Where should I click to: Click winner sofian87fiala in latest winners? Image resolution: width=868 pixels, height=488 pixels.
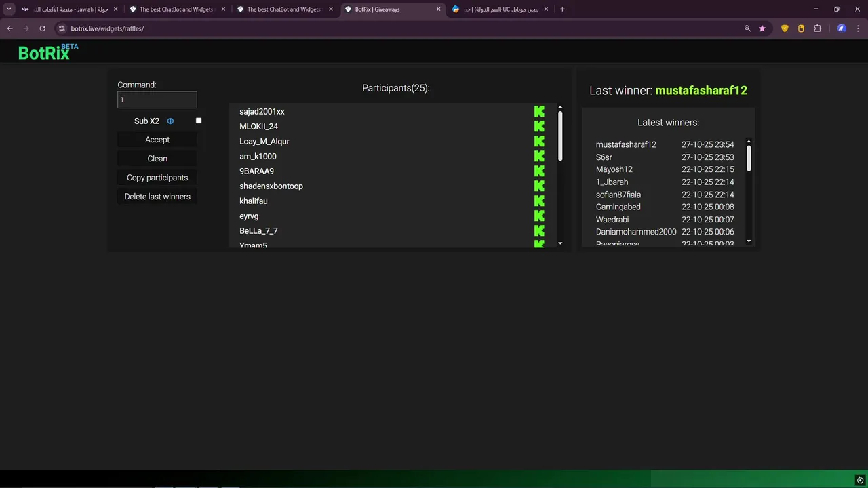(618, 195)
